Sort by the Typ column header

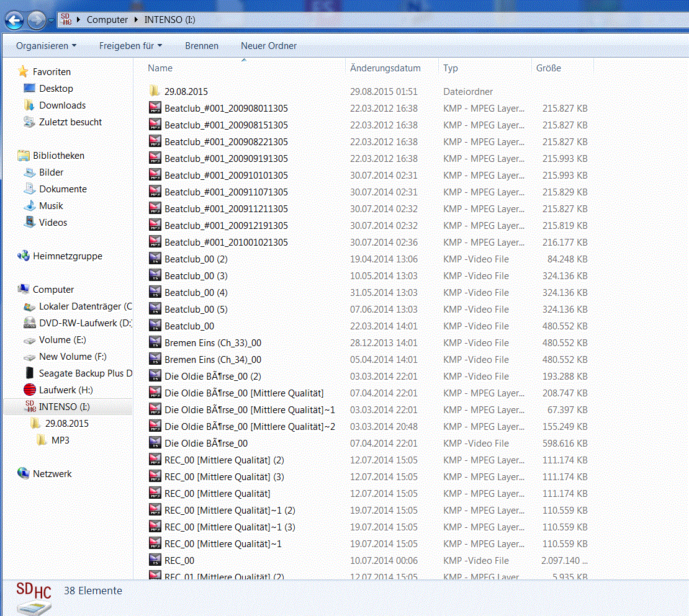pyautogui.click(x=451, y=68)
